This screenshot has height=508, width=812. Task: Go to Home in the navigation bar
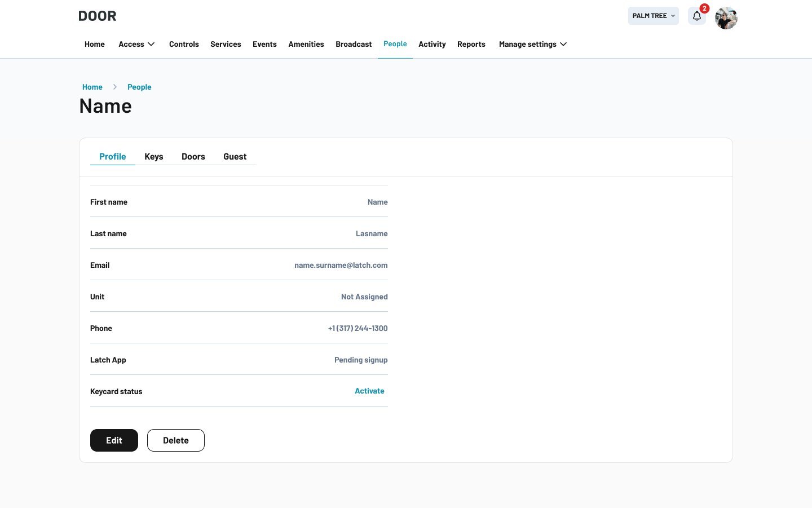[95, 44]
